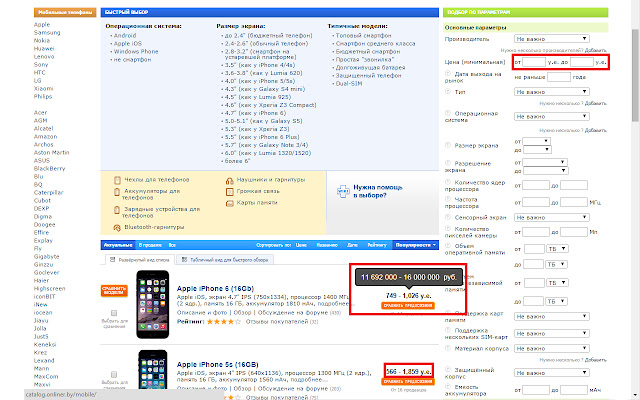Open the Производитель dropdown
This screenshot has width=640, height=400.
pos(551,39)
